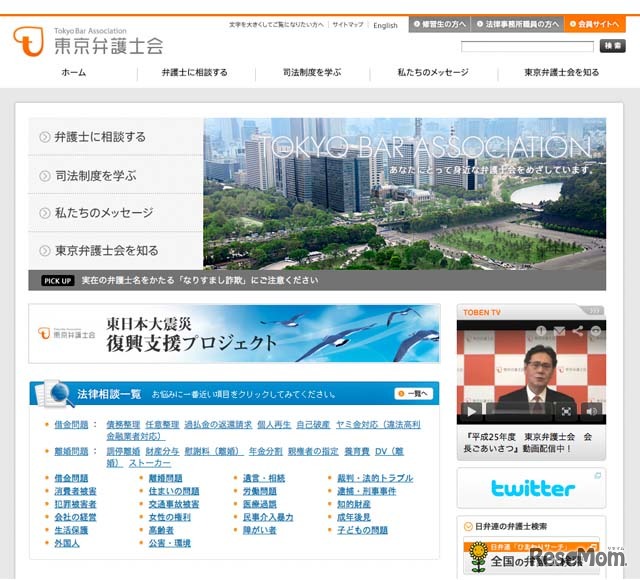The width and height of the screenshot is (640, 580).
Task: Open the 逮捕・刑事事件 category link
Action: (367, 491)
